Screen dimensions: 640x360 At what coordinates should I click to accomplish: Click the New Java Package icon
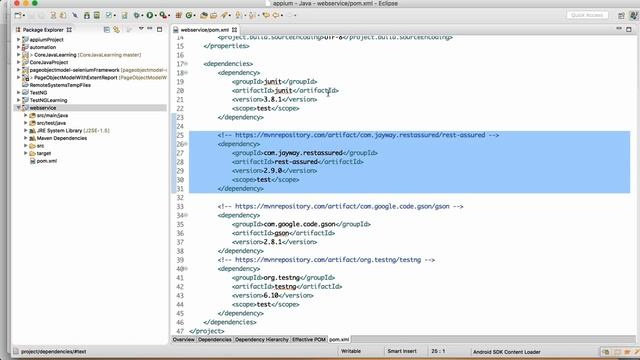tap(178, 15)
